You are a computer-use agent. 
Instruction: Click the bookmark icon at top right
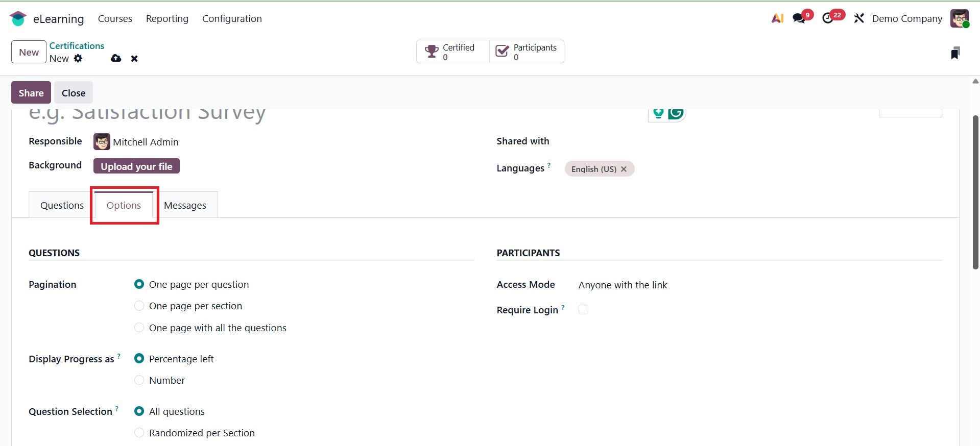955,53
